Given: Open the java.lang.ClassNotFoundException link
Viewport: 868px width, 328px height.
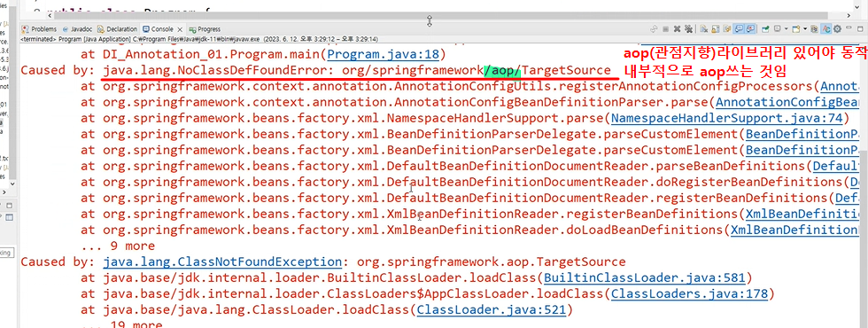Looking at the screenshot, I should tap(222, 262).
